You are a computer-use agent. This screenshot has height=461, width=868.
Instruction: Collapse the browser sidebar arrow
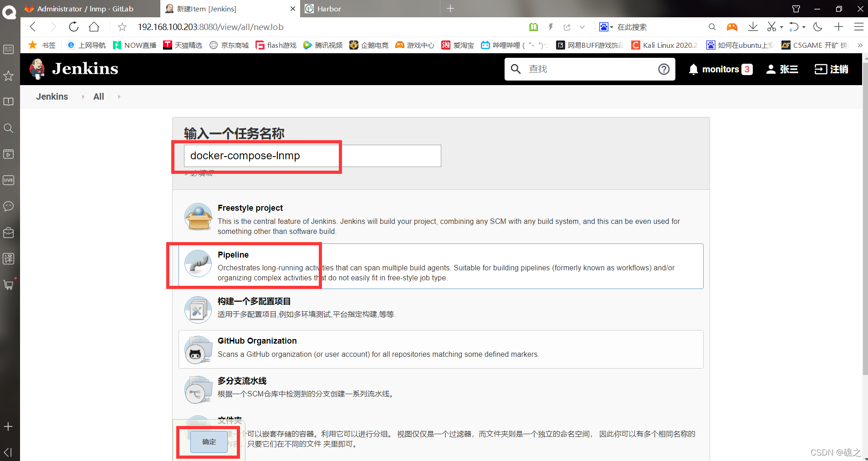(8, 452)
